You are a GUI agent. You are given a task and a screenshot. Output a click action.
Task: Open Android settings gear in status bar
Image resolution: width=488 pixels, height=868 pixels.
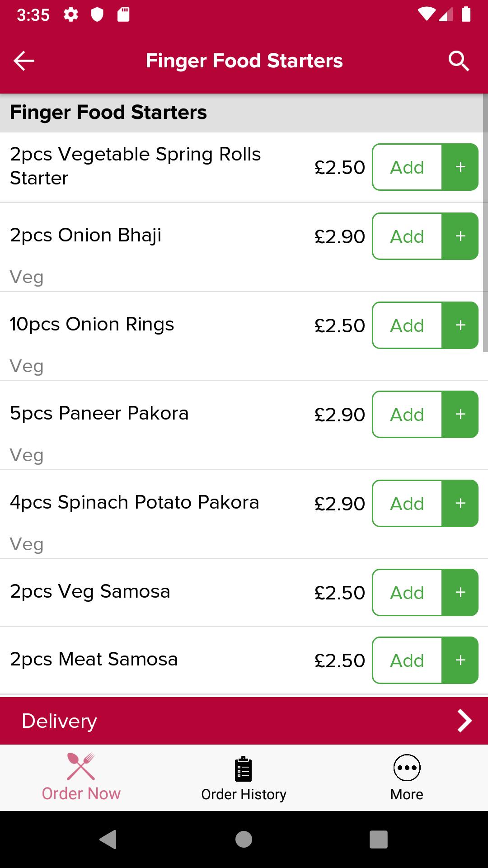pyautogui.click(x=70, y=15)
